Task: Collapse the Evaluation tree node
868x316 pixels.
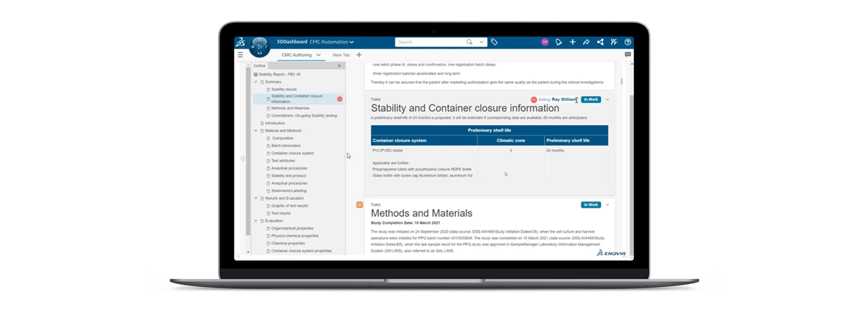Action: click(x=255, y=221)
